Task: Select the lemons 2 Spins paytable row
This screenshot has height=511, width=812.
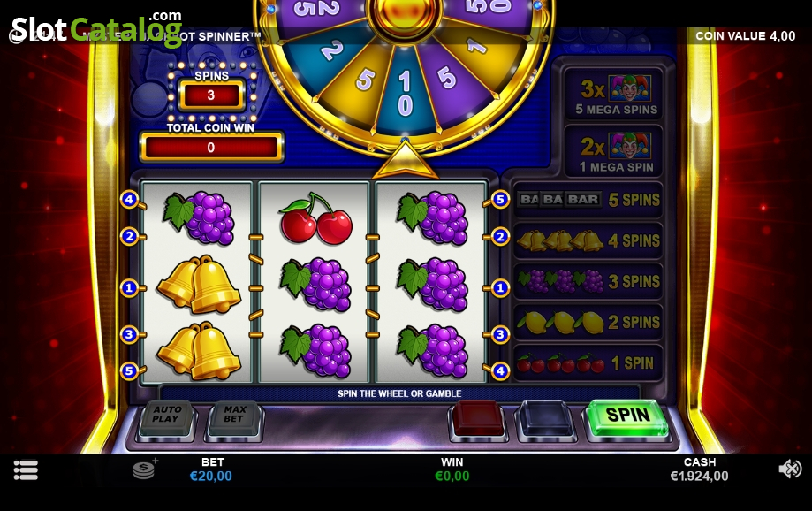Action: click(588, 323)
